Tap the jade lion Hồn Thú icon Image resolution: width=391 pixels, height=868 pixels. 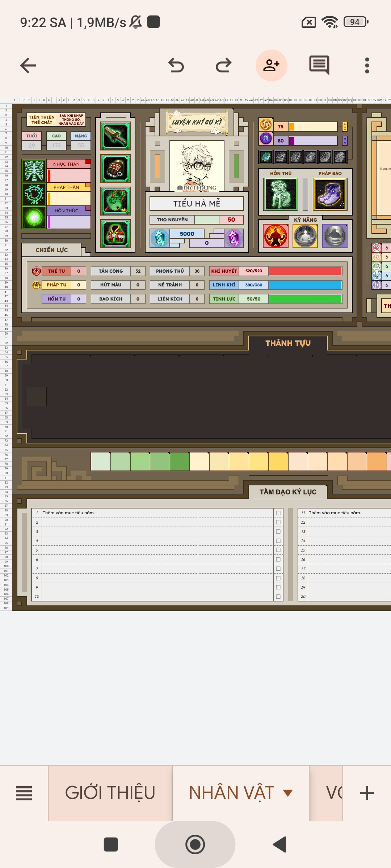pos(281,194)
